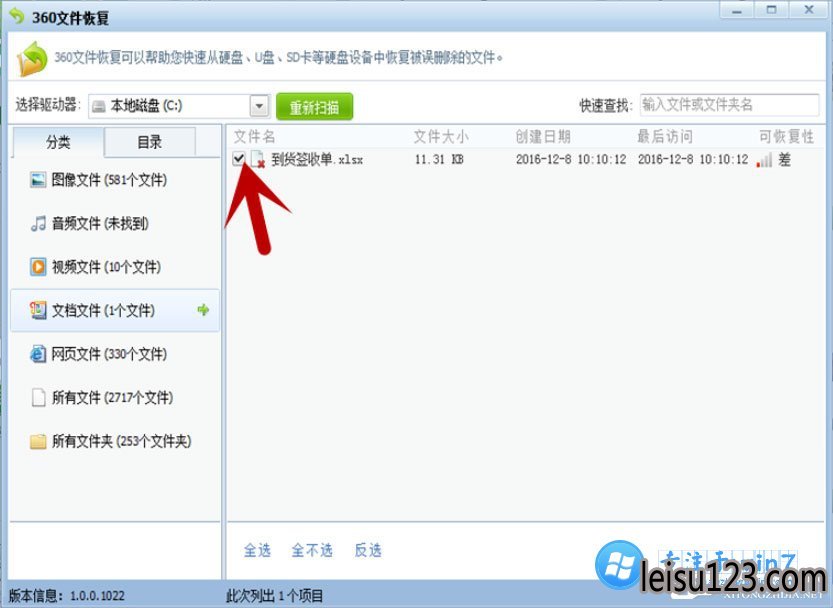
Task: Click the image files category icon
Action: click(x=38, y=180)
